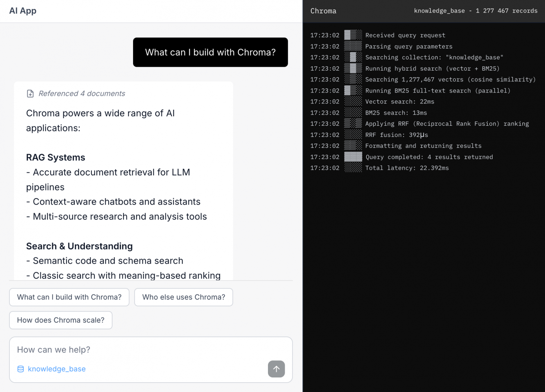
Task: Click the "Query completed: 4 results returned" log line
Action: coord(429,157)
